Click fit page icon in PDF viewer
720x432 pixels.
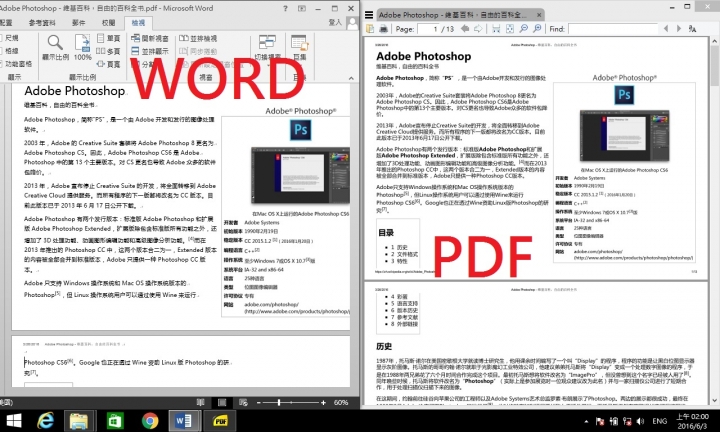(510, 29)
